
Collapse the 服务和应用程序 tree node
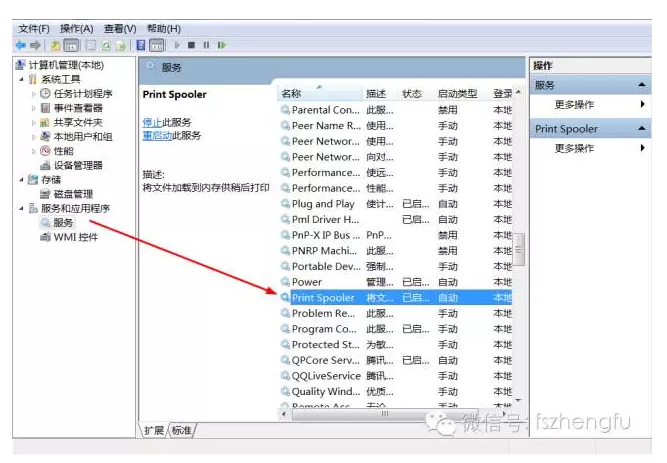pyautogui.click(x=21, y=208)
